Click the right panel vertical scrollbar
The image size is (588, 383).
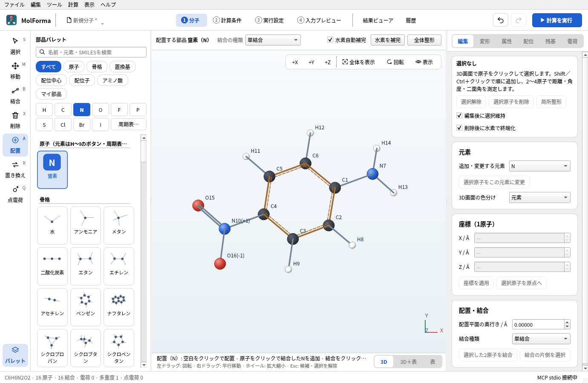[x=585, y=212]
